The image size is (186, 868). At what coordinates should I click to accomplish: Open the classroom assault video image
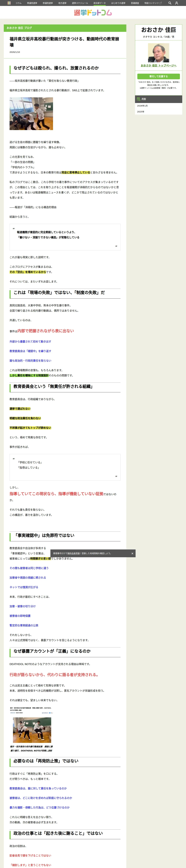[x=31, y=114]
